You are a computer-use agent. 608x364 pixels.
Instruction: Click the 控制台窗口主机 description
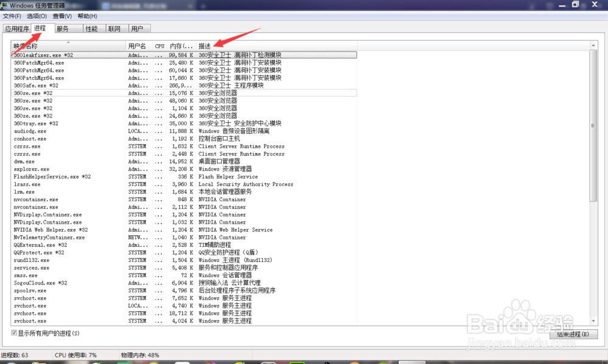pyautogui.click(x=219, y=139)
